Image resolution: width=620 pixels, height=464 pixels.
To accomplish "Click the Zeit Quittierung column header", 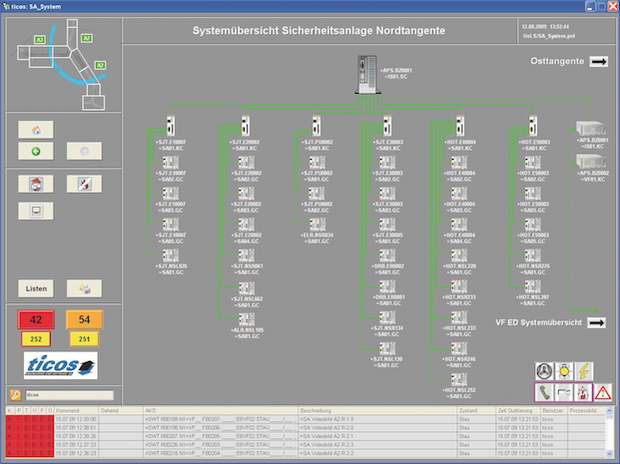I will click(x=518, y=411).
